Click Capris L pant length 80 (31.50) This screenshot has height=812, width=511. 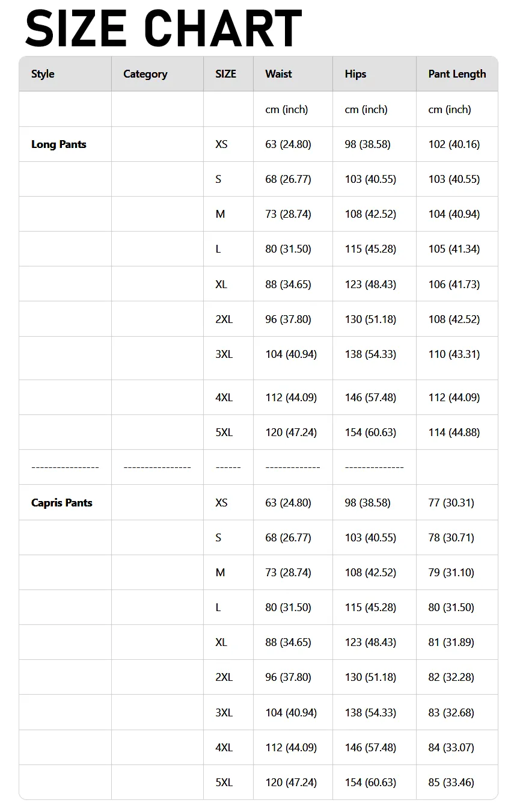(451, 607)
